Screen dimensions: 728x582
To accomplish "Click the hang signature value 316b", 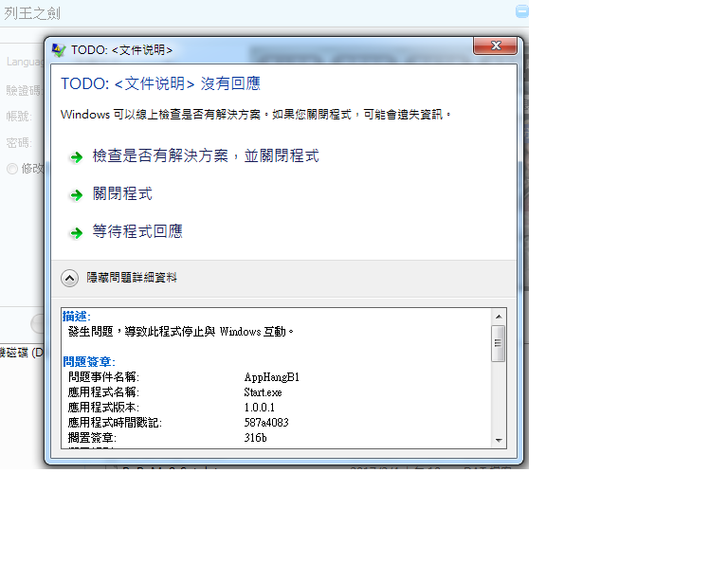I will point(255,438).
